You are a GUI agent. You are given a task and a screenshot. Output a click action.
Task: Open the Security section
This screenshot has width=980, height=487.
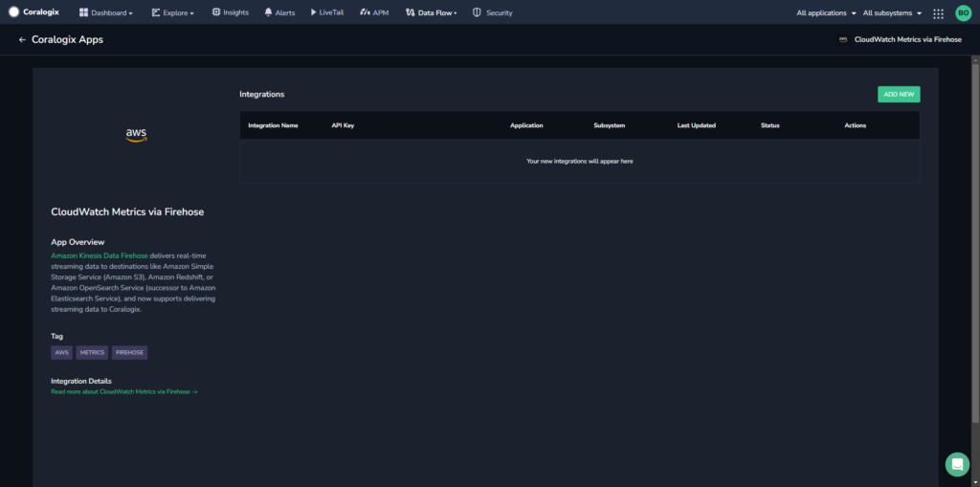(493, 12)
